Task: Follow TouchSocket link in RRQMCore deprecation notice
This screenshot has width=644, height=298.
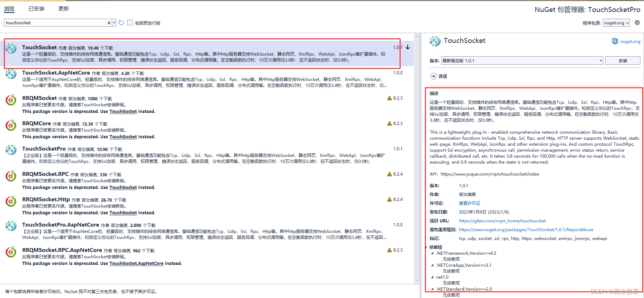Action: 123,137
